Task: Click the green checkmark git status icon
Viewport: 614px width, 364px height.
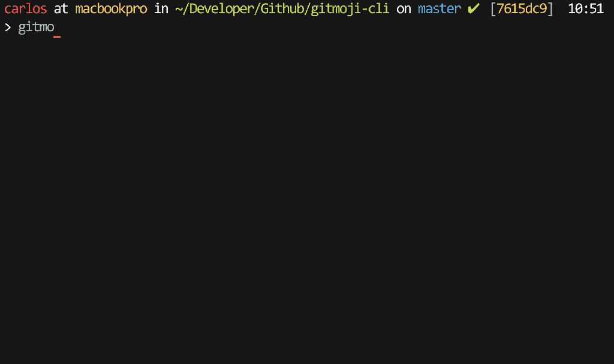Action: coord(474,9)
